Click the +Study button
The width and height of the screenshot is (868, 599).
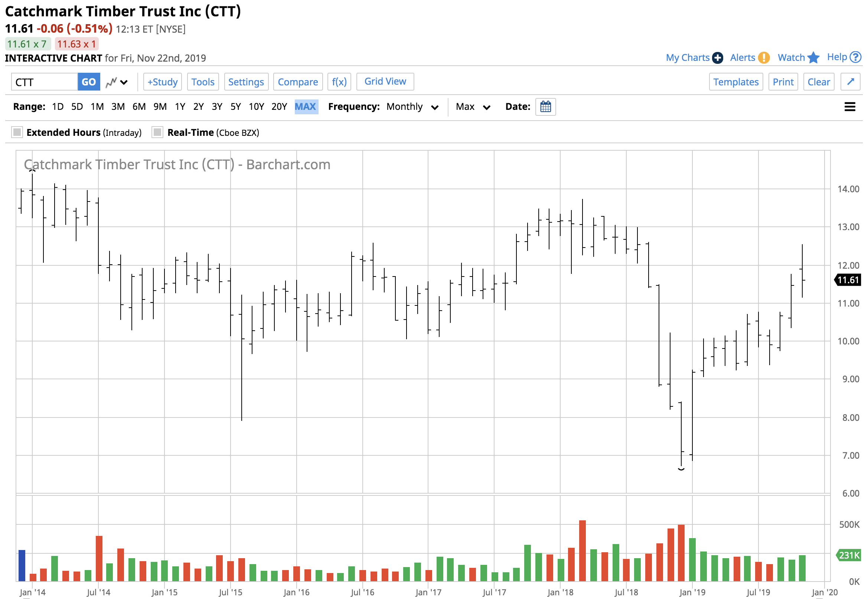coord(162,82)
